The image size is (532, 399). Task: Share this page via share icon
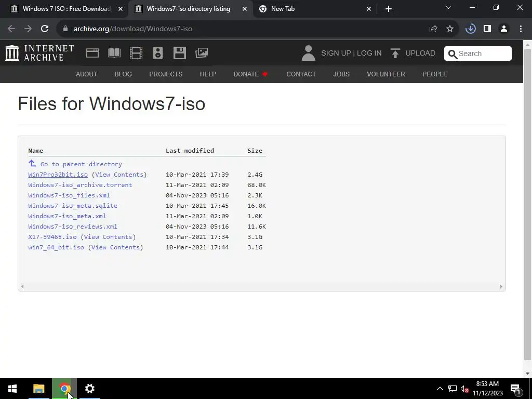(x=433, y=29)
